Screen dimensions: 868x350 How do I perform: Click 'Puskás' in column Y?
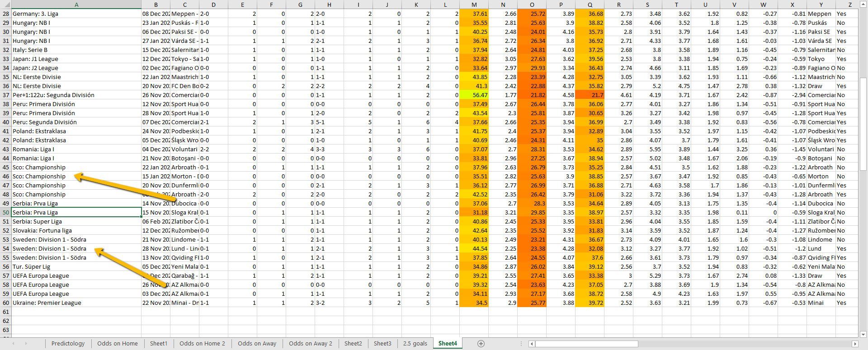pyautogui.click(x=821, y=23)
